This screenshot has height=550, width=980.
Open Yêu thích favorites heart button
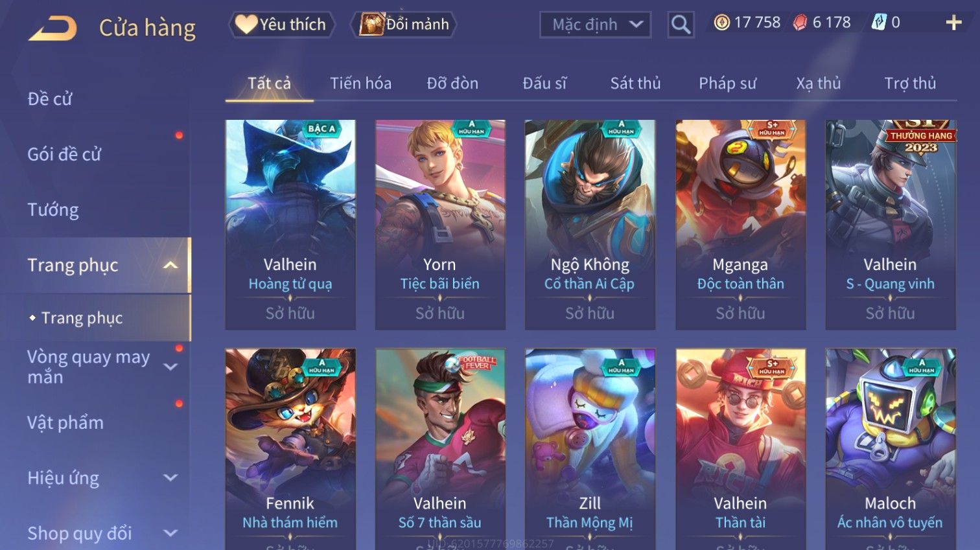[282, 25]
